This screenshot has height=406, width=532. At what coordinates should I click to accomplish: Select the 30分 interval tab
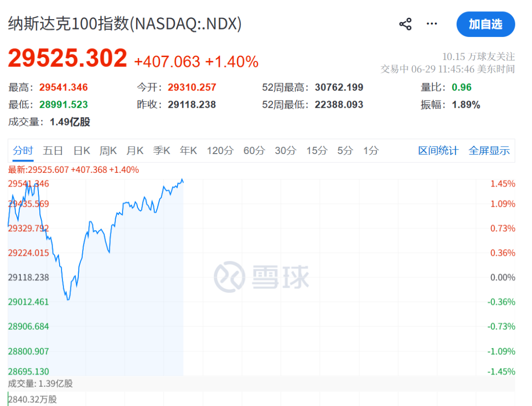tap(286, 150)
